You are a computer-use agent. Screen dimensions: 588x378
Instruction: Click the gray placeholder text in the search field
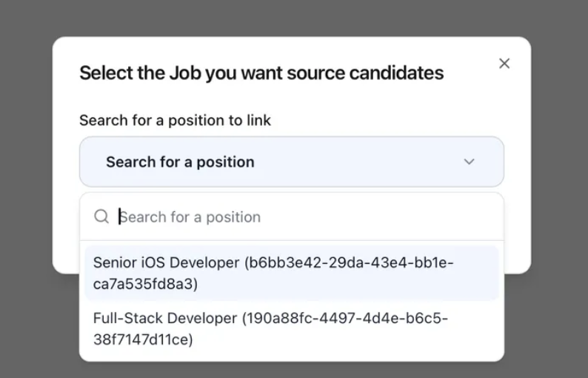pyautogui.click(x=190, y=217)
